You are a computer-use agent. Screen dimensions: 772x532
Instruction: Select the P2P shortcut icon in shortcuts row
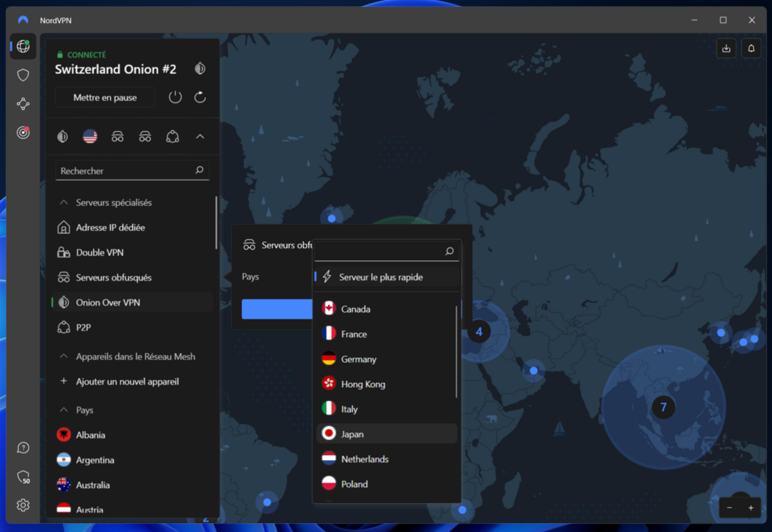coord(172,136)
